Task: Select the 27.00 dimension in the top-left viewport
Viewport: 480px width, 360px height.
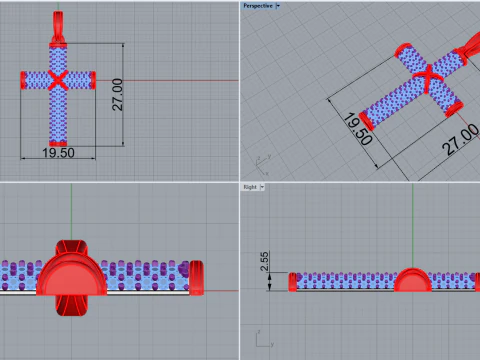Action: 117,95
